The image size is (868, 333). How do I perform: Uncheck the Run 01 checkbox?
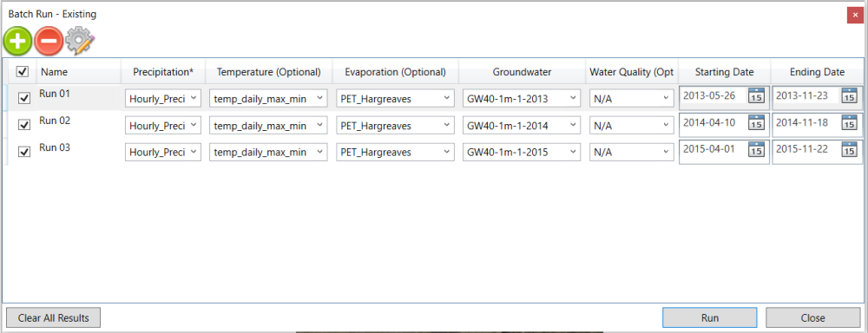[x=24, y=99]
